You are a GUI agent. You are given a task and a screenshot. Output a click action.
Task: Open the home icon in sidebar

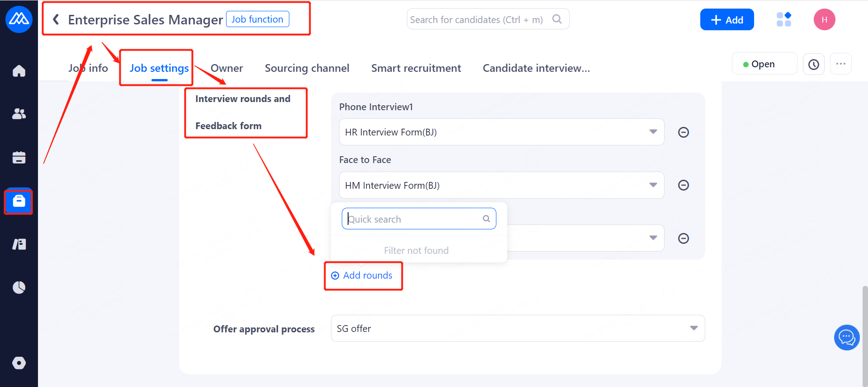19,71
